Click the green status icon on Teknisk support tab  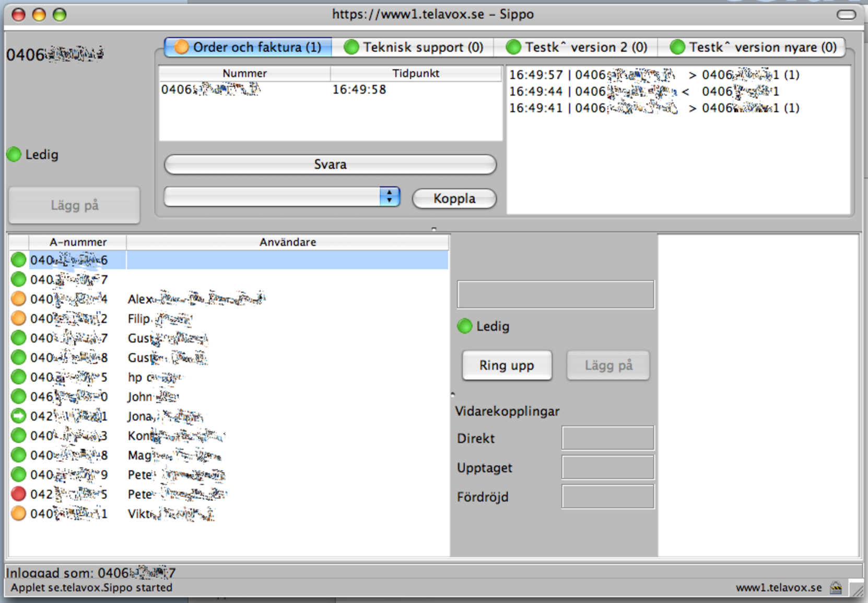pyautogui.click(x=351, y=47)
